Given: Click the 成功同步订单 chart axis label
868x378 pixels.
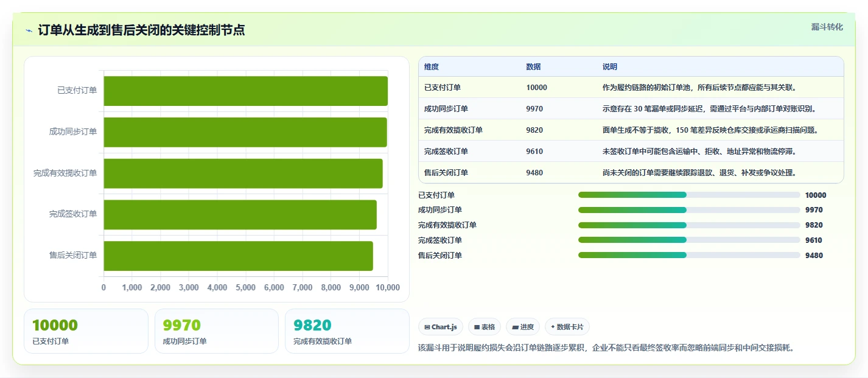Looking at the screenshot, I should click(73, 132).
